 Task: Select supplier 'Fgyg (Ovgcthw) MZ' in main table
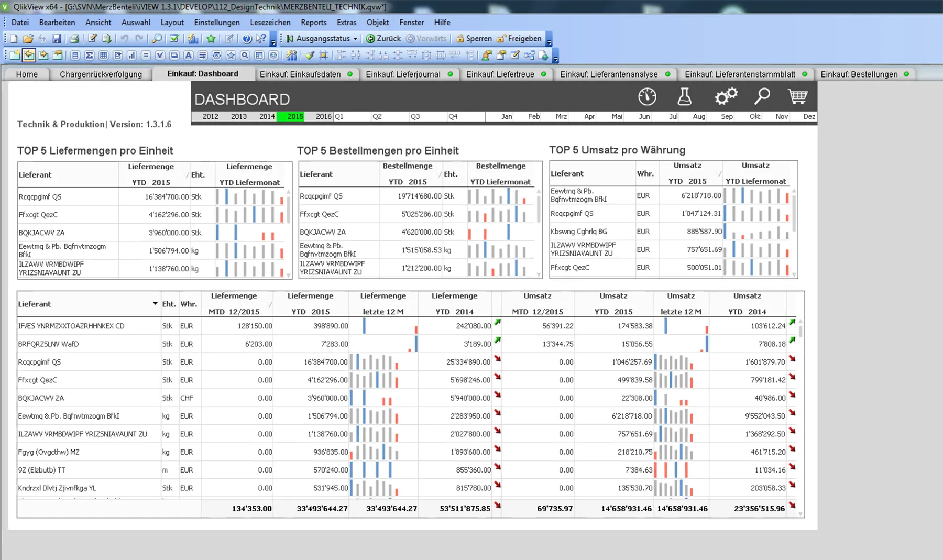[49, 452]
